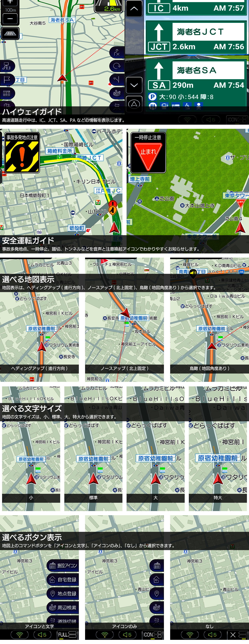Tap the icon-only location pin button
This screenshot has width=249, height=644.
point(157,594)
